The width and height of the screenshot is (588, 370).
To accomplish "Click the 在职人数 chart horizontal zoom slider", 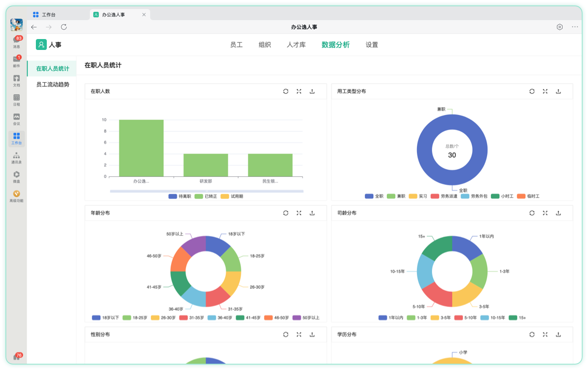I will point(206,191).
